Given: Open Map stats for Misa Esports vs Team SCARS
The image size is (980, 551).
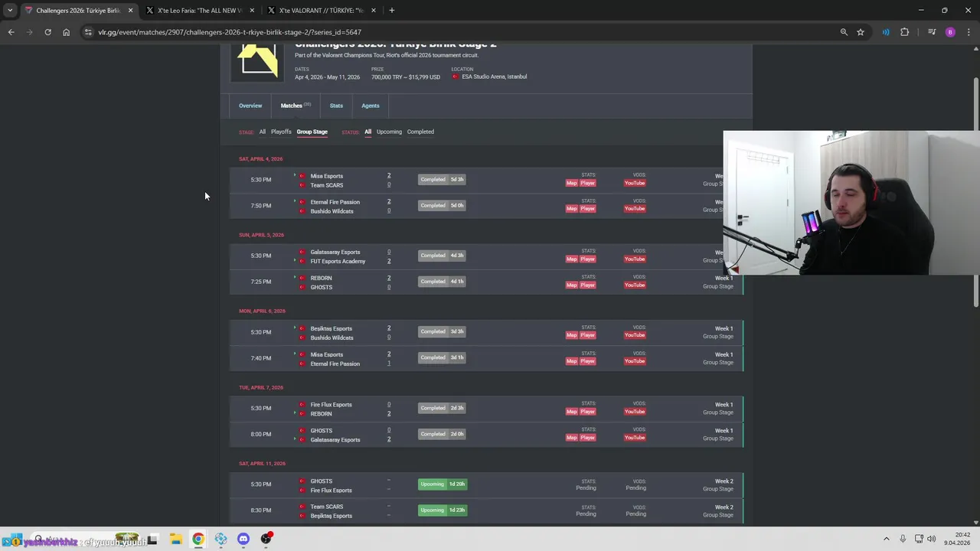Looking at the screenshot, I should (x=571, y=183).
